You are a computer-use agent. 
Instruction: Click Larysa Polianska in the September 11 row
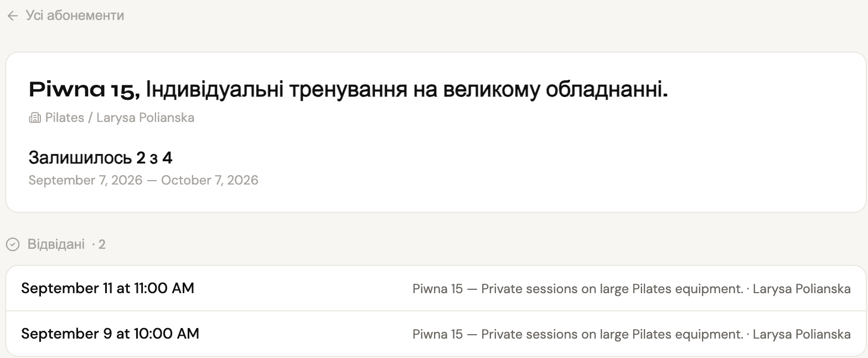coord(802,289)
